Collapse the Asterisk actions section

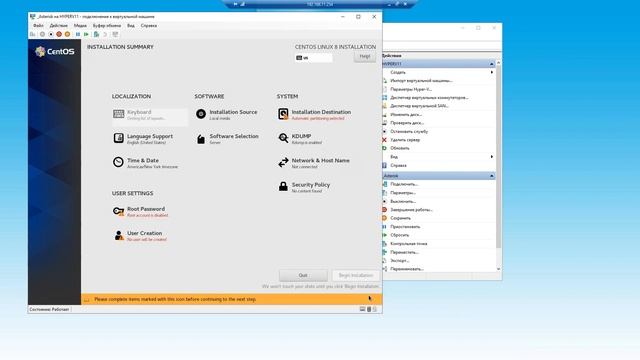(x=491, y=176)
